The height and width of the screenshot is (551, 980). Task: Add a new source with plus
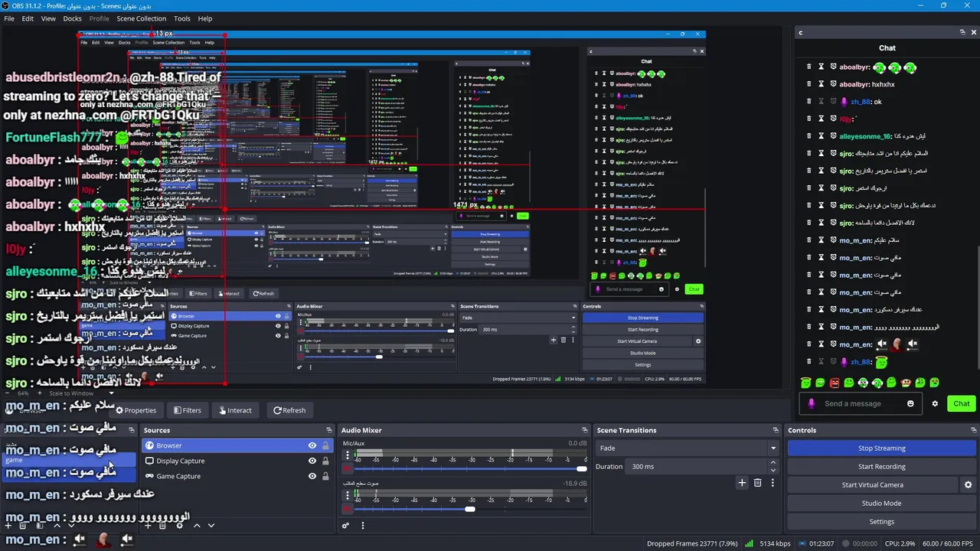click(149, 526)
